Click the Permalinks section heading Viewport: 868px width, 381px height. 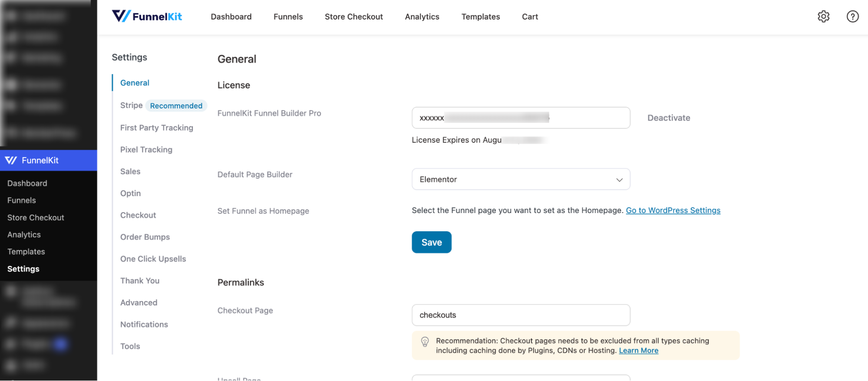click(x=241, y=282)
